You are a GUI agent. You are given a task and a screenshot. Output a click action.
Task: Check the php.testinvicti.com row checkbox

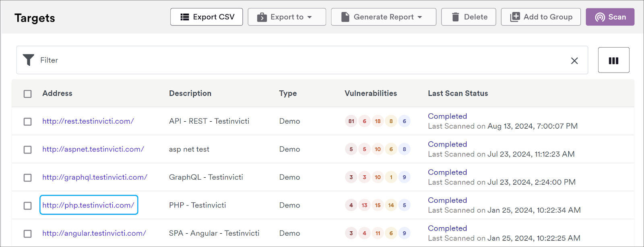click(27, 206)
